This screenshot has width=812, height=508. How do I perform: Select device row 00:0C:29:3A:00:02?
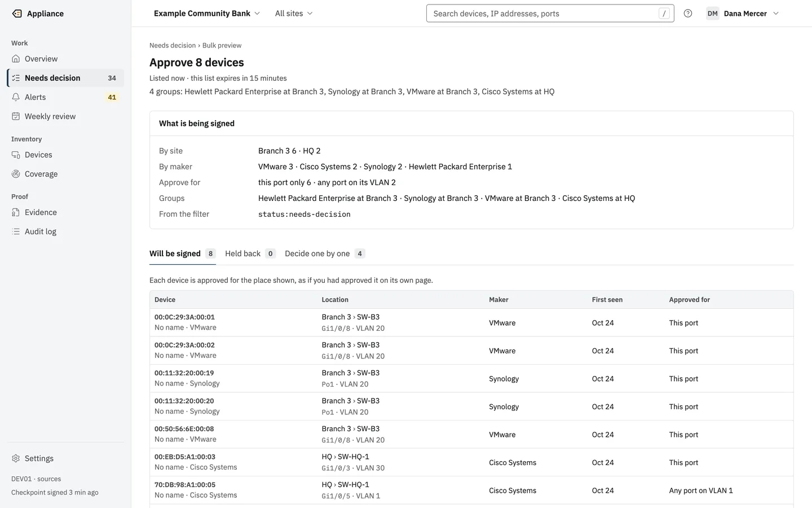pos(471,351)
